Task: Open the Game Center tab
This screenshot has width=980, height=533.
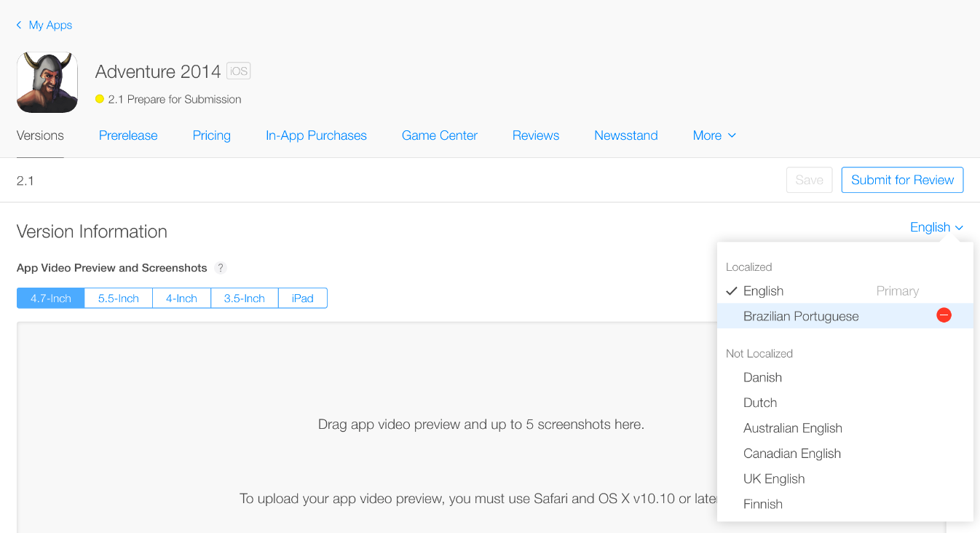Action: 440,135
